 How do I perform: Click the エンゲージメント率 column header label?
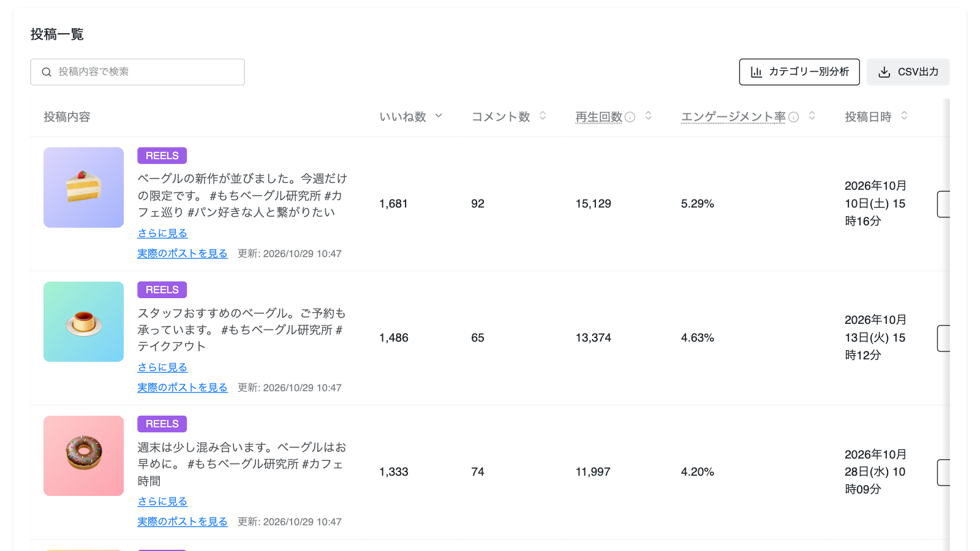click(733, 117)
